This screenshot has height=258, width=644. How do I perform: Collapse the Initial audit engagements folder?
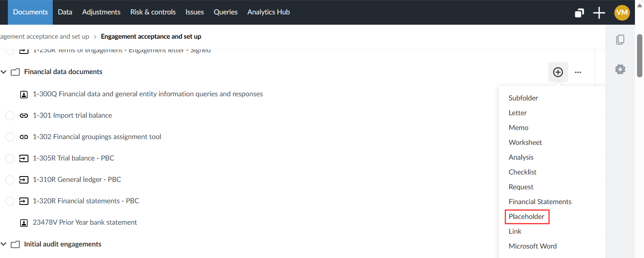pyautogui.click(x=4, y=244)
